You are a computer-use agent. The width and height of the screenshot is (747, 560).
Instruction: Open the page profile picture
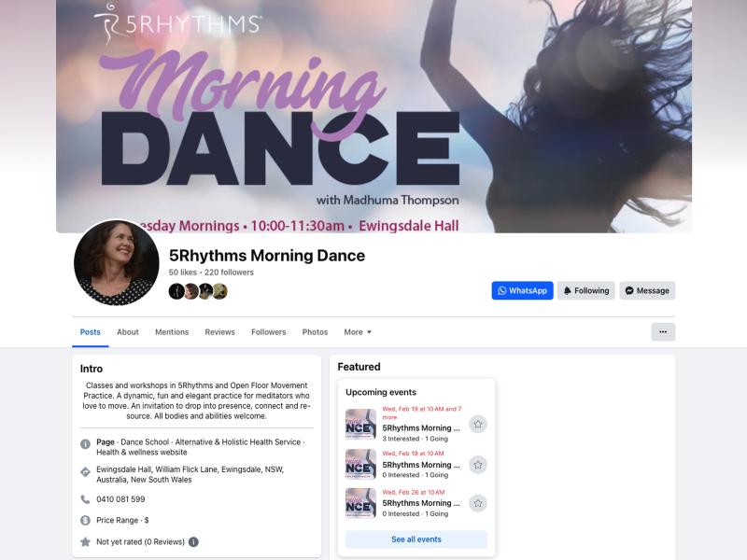[x=116, y=262]
